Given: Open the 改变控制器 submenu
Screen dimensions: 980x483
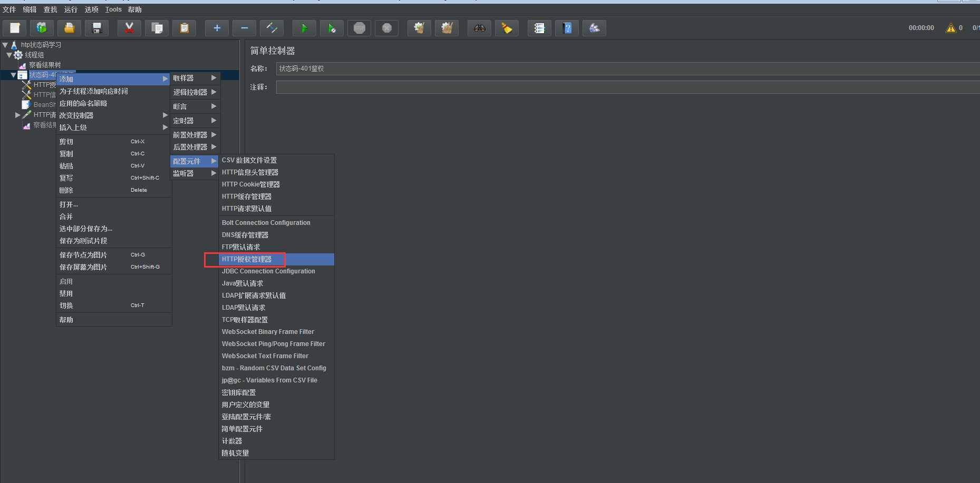Looking at the screenshot, I should 113,115.
